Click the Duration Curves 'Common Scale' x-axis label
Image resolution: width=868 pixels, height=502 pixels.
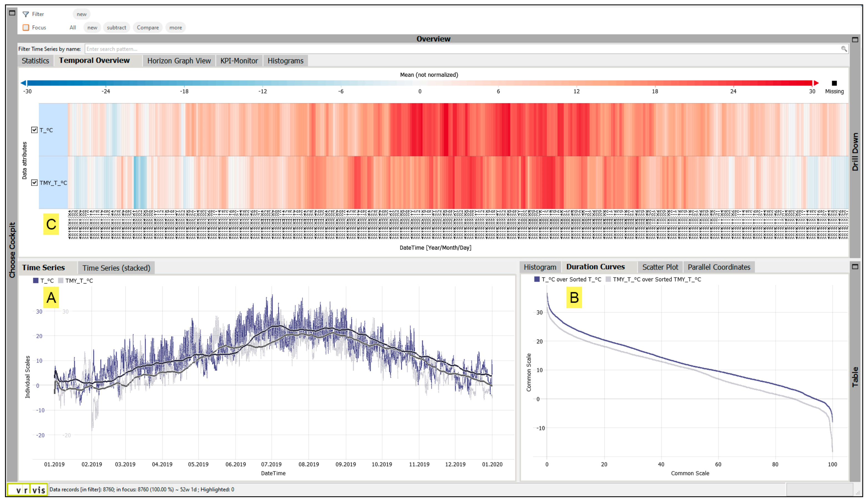690,473
